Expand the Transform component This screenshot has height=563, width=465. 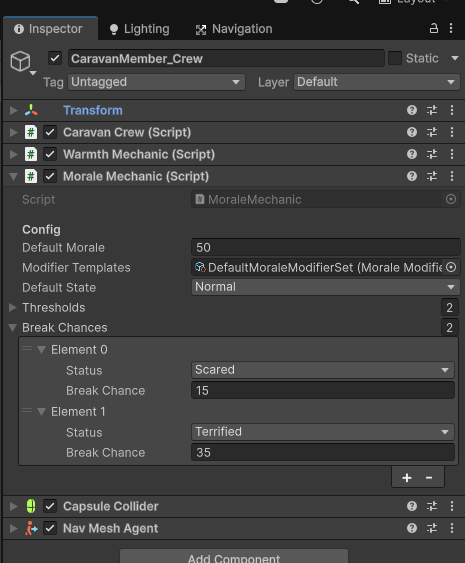tap(13, 110)
